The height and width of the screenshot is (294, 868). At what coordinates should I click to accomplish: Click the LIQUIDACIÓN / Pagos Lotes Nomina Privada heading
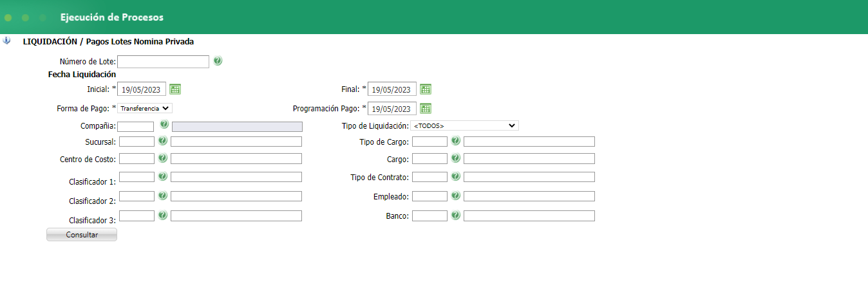[108, 42]
